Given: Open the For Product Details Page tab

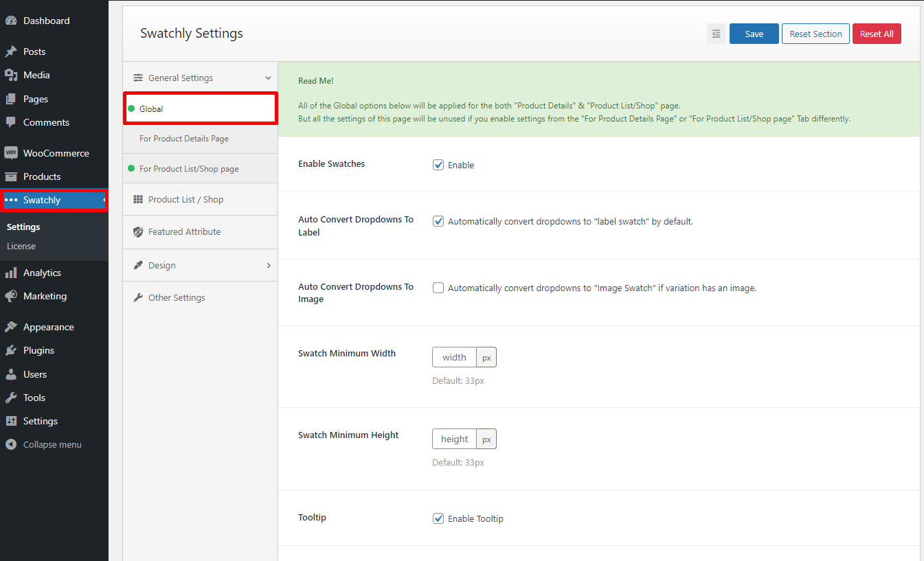Looking at the screenshot, I should [184, 139].
